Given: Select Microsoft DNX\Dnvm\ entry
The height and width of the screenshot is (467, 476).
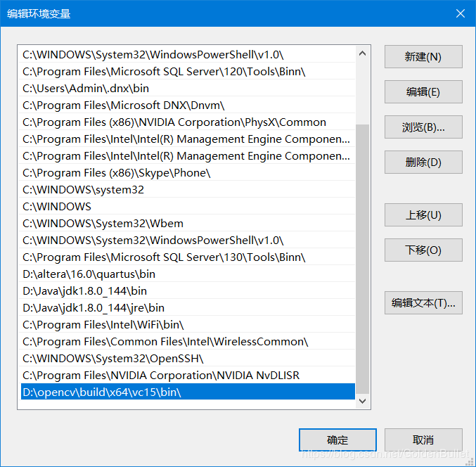Looking at the screenshot, I should [188, 105].
